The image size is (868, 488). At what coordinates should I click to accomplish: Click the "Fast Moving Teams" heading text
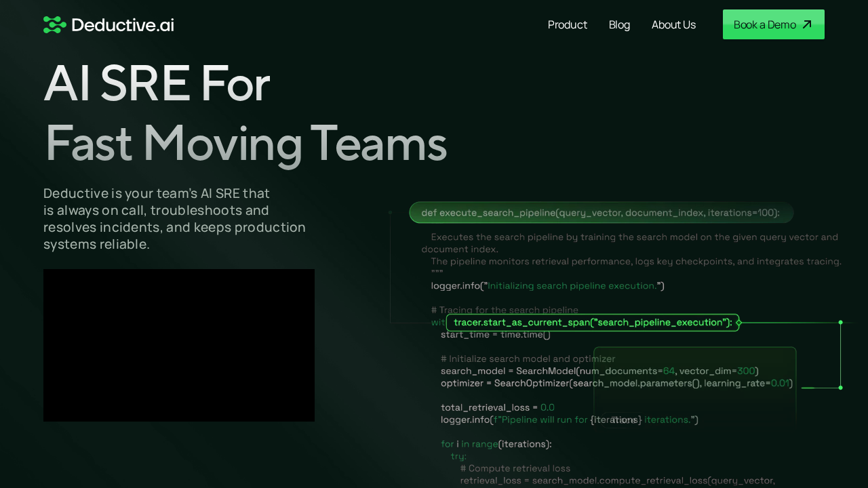click(x=245, y=143)
